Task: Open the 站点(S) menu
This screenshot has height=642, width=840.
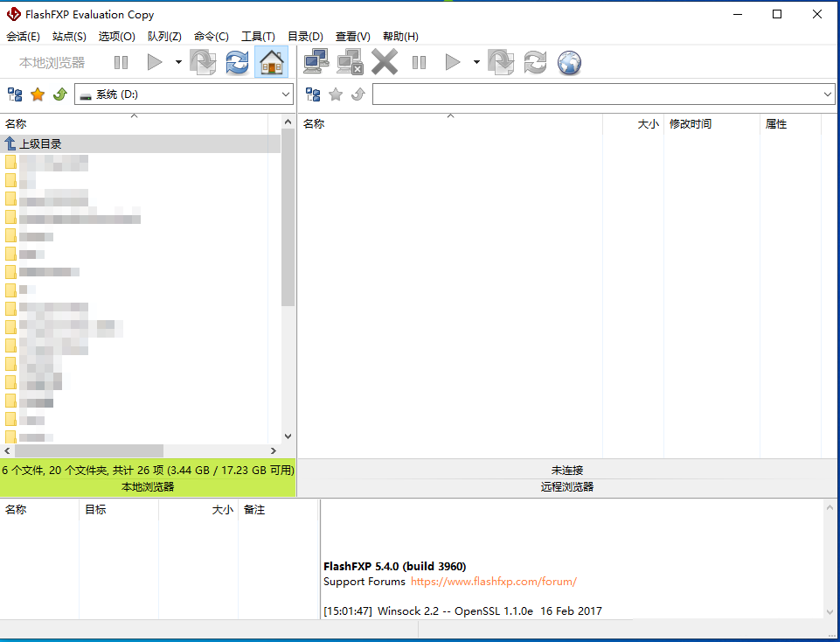Action: [69, 37]
